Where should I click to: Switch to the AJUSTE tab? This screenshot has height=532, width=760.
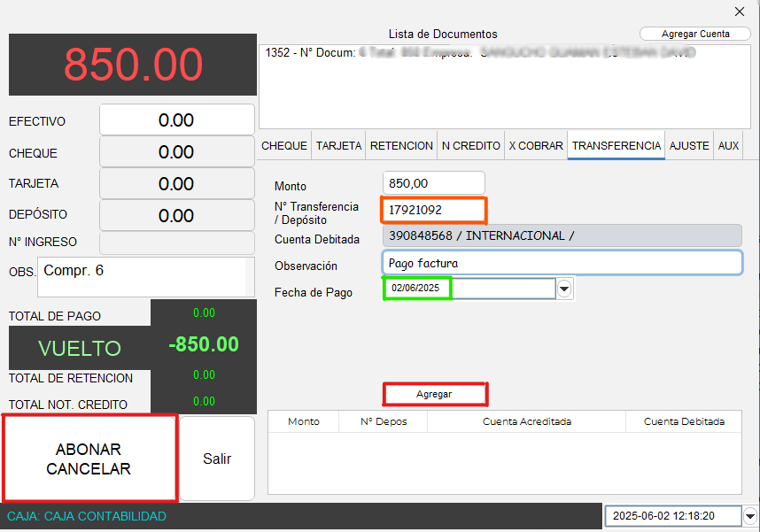[689, 146]
